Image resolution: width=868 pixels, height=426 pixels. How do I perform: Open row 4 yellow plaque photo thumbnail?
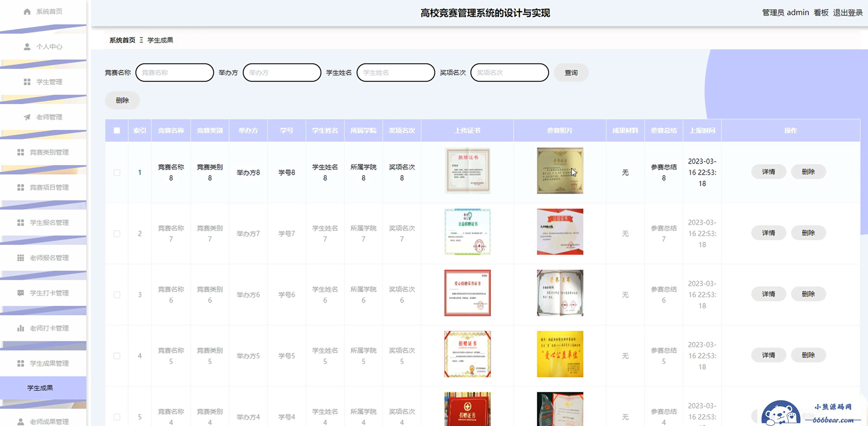tap(560, 354)
